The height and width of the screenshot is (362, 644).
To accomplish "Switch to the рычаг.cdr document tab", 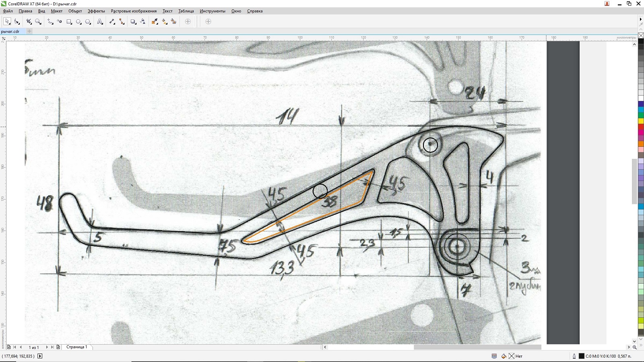I will pyautogui.click(x=10, y=31).
